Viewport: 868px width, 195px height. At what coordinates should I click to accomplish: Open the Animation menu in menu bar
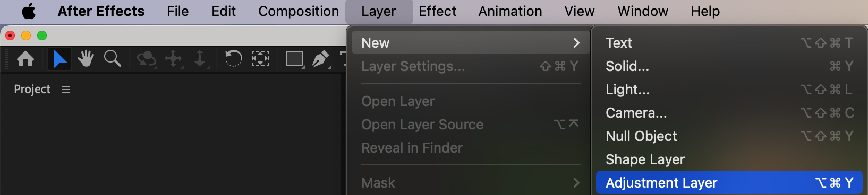click(x=510, y=11)
